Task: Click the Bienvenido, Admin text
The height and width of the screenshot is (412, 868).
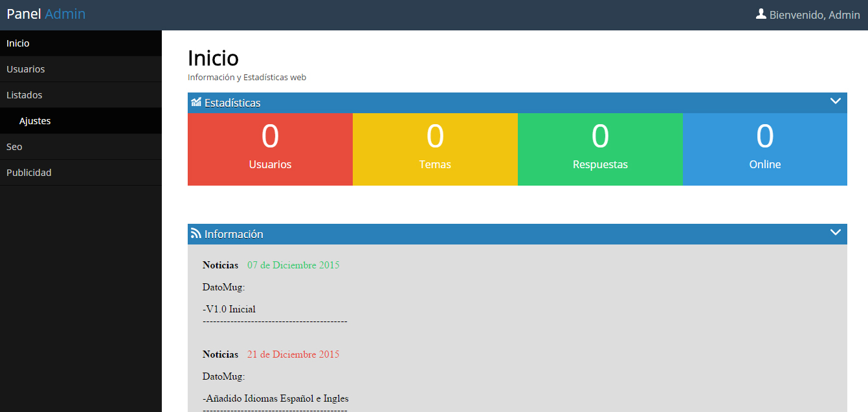Action: pyautogui.click(x=814, y=15)
